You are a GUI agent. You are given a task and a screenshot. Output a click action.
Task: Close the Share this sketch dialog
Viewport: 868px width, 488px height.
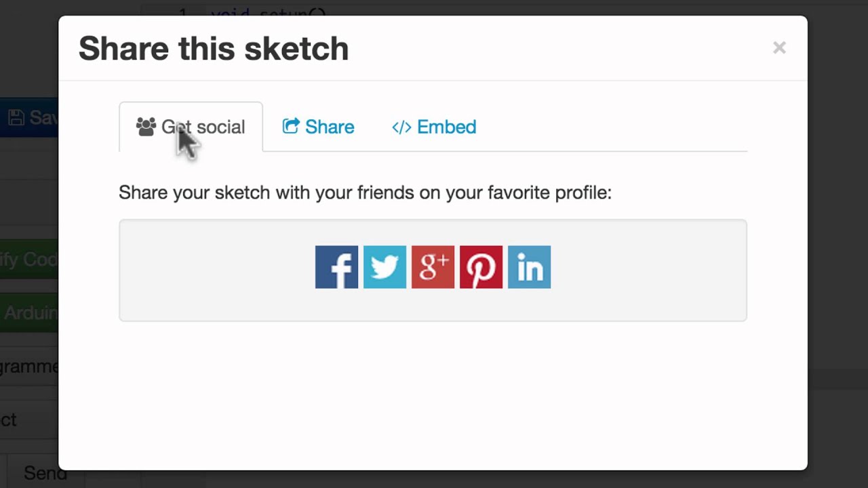coord(779,47)
